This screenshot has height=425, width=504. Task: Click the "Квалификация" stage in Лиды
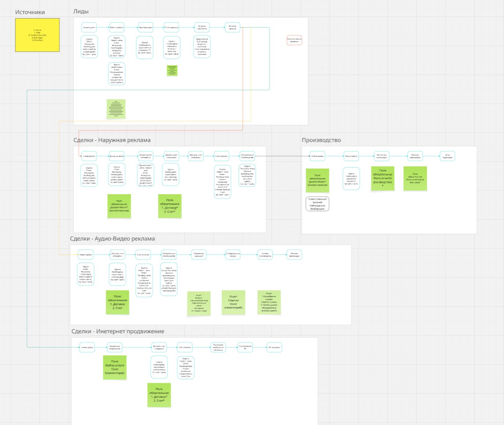(x=145, y=27)
